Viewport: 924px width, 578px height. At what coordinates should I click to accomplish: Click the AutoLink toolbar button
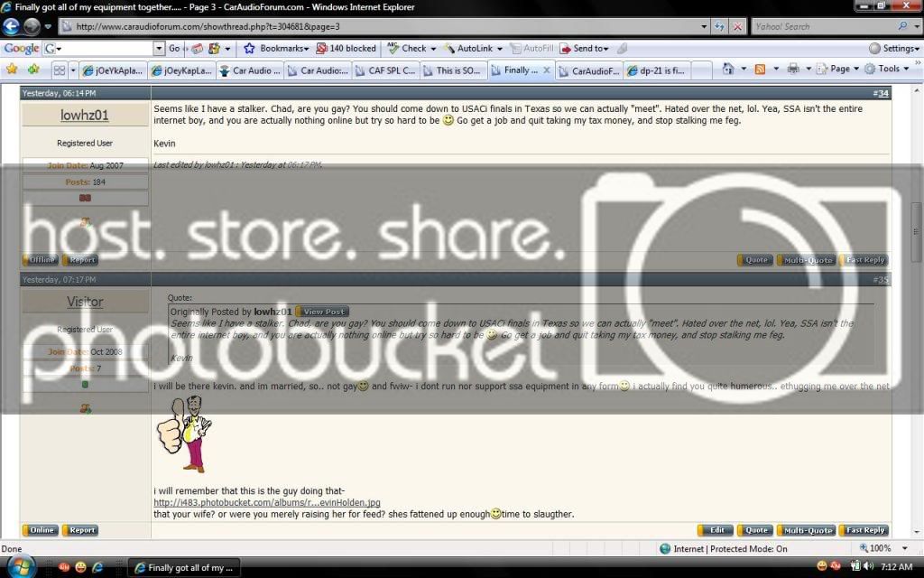pos(474,49)
